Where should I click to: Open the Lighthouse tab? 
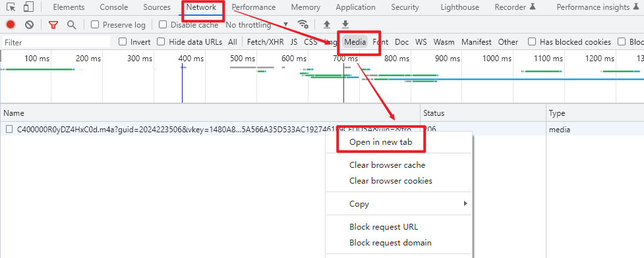pos(459,7)
